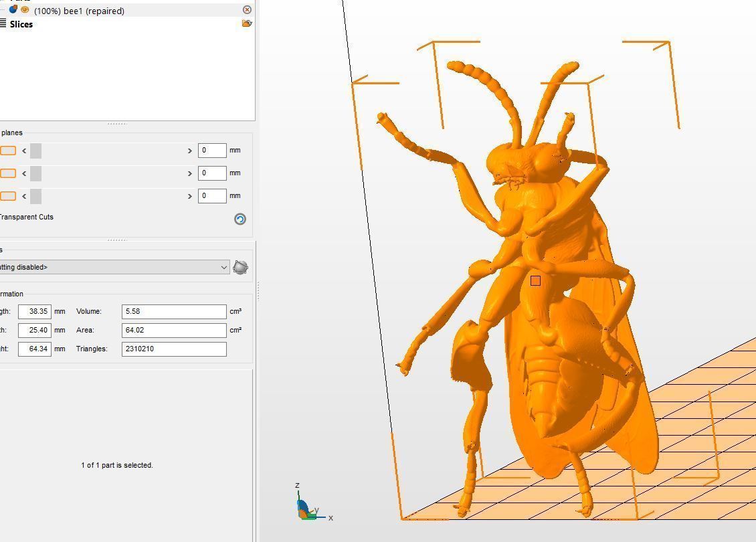
Task: Decrease the second cutting plane with the left arrow
Action: (23, 173)
